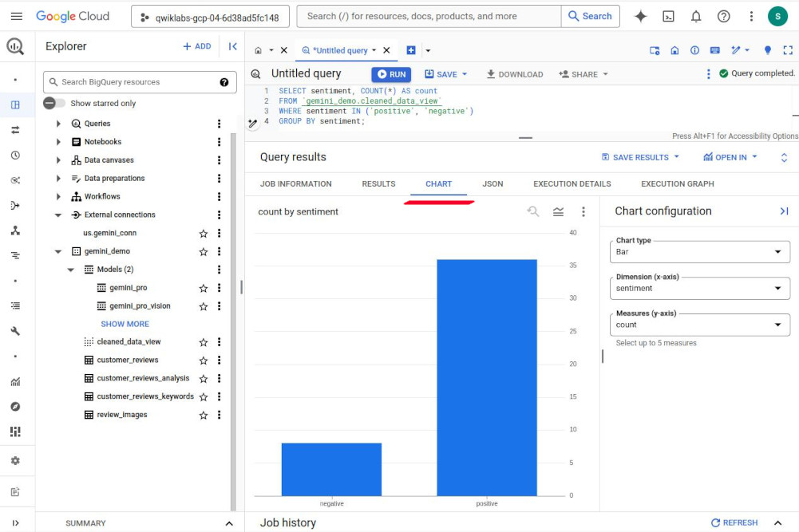Switch to JOB INFORMATION tab

[295, 183]
